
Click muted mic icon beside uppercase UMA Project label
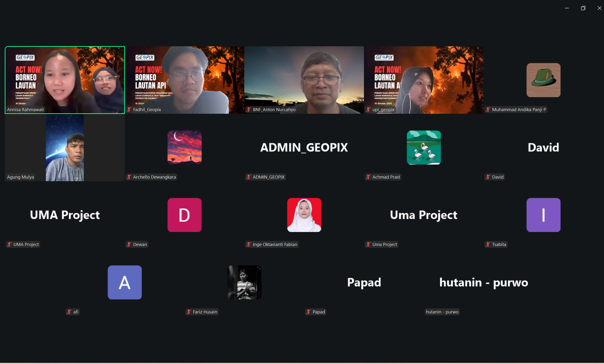[9, 244]
